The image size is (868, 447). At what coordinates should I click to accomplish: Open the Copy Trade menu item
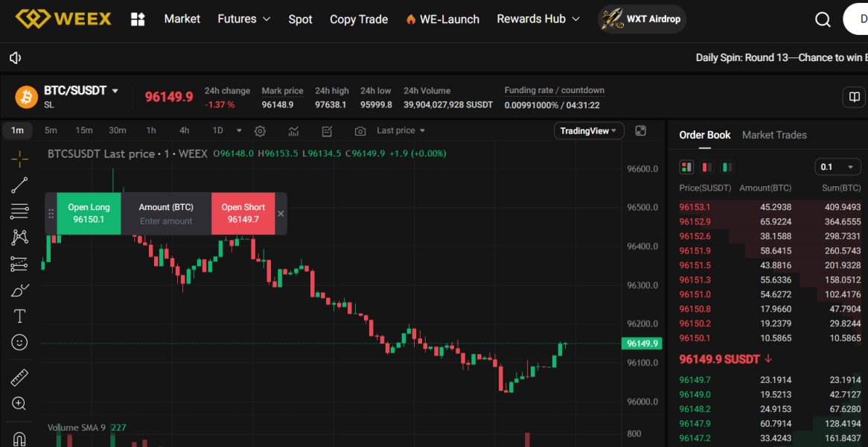359,19
